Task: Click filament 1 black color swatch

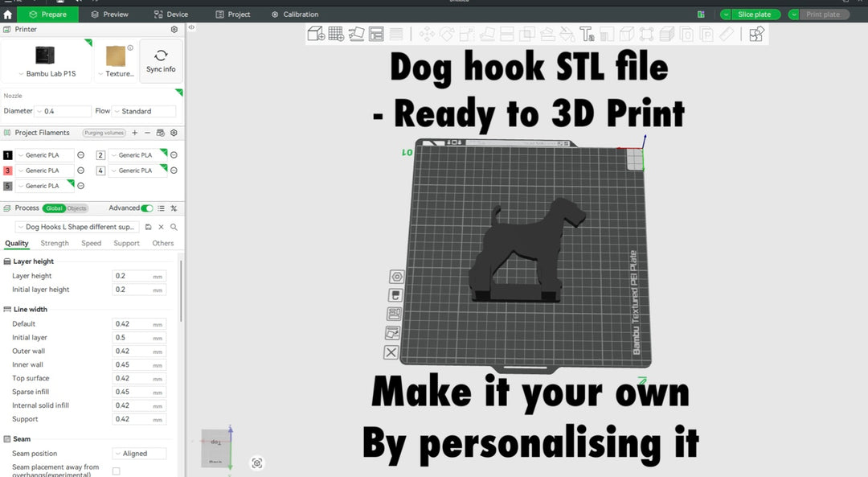Action: [8, 155]
